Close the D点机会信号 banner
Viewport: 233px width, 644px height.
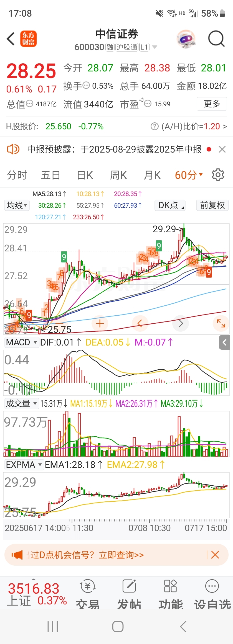click(x=215, y=555)
